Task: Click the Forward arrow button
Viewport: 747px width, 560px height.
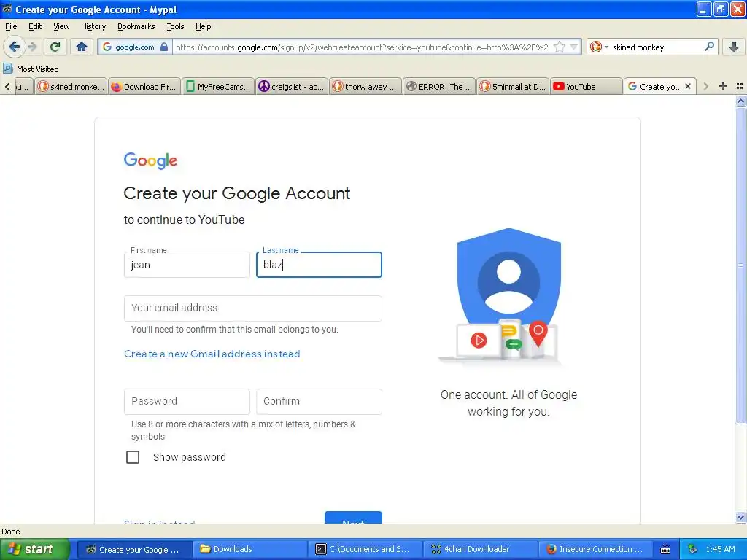Action: point(33,47)
